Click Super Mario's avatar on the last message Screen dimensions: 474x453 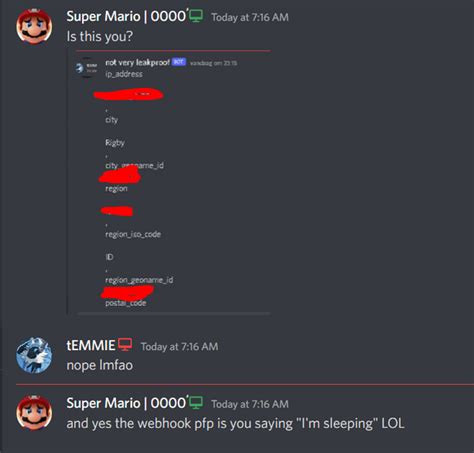tap(34, 413)
